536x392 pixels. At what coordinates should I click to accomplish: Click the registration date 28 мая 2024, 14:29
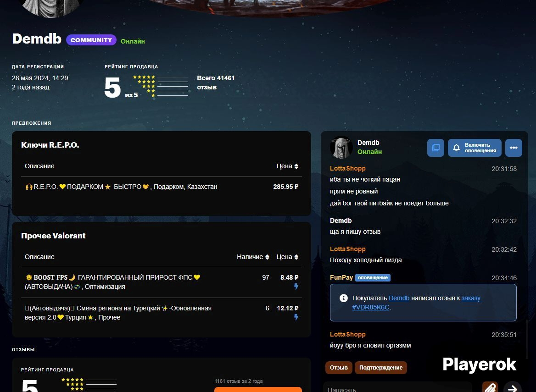coord(40,78)
